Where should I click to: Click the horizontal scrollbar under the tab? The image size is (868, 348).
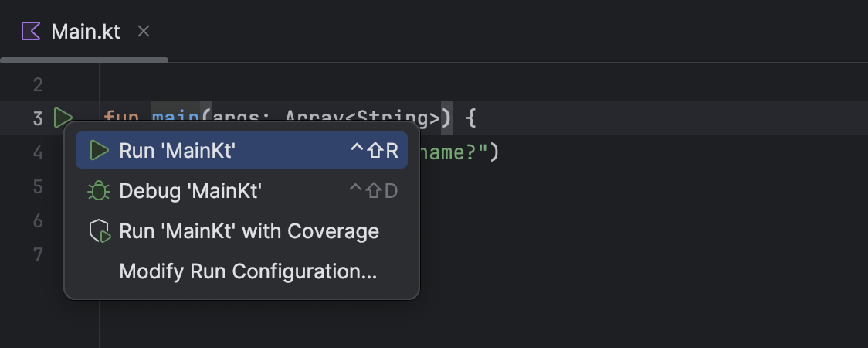(x=84, y=60)
